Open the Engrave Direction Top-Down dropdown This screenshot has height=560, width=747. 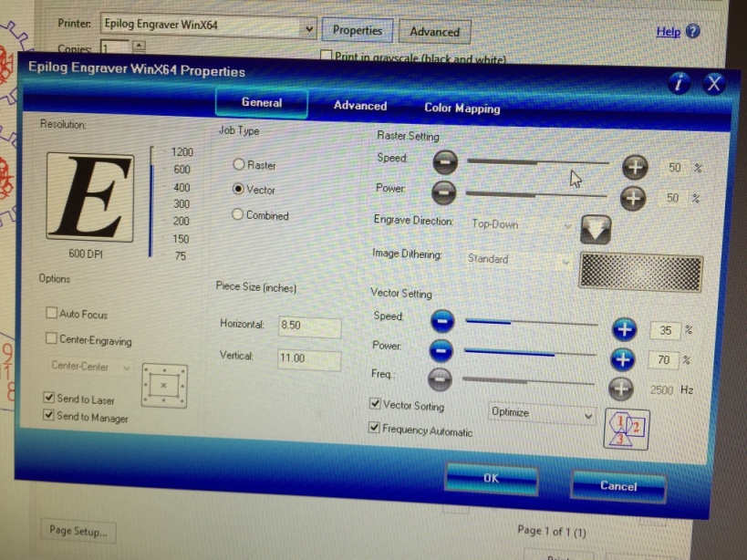(x=521, y=224)
